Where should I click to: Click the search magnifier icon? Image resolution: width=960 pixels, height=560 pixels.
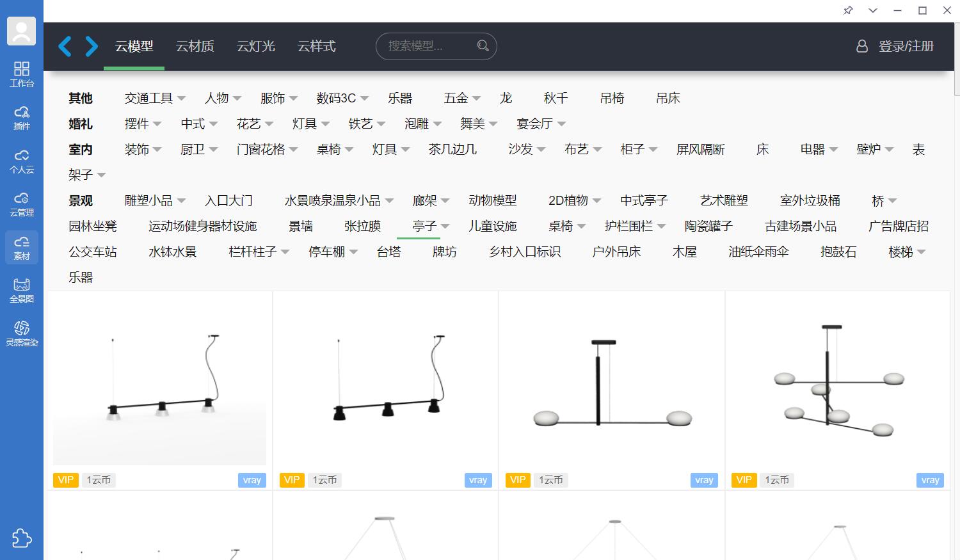pos(483,46)
